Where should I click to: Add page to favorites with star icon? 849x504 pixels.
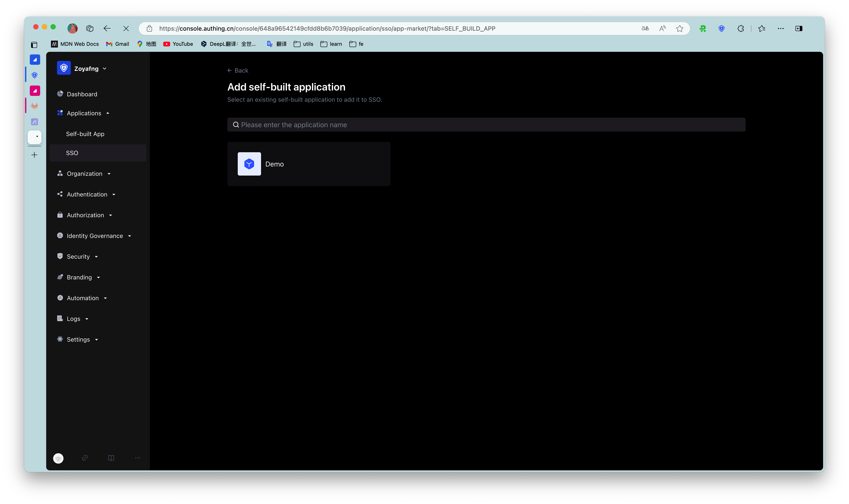(680, 29)
